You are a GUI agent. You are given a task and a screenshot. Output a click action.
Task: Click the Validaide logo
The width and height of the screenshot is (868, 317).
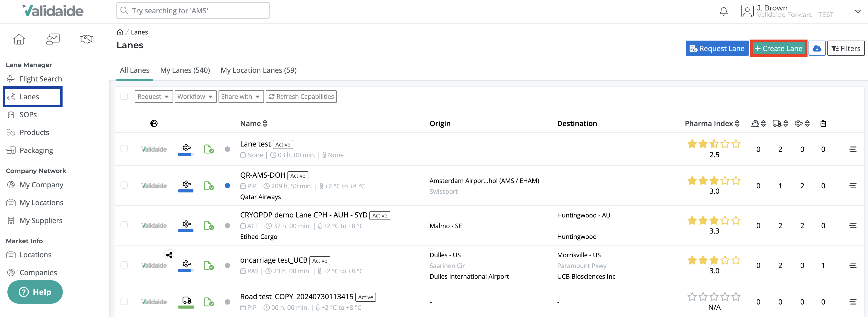pyautogui.click(x=53, y=11)
